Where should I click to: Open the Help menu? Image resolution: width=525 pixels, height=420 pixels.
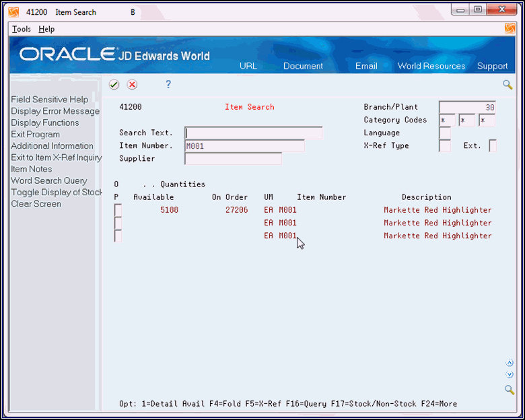[46, 29]
